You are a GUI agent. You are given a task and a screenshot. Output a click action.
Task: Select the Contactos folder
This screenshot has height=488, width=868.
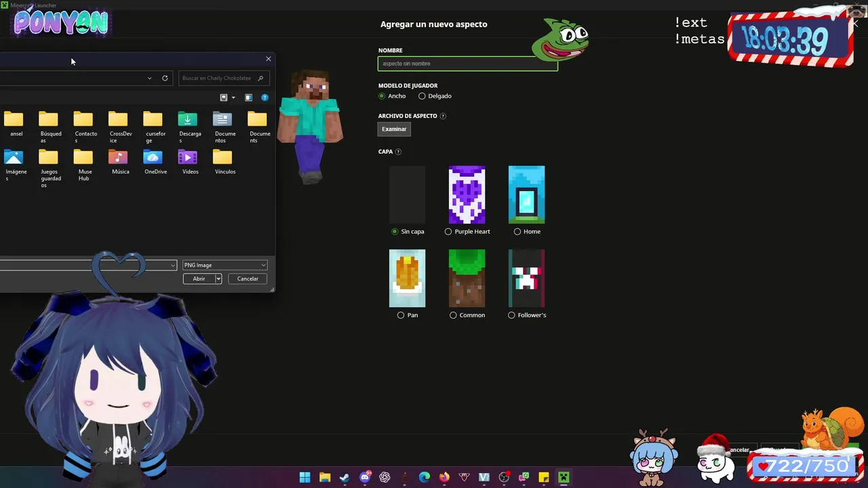pos(84,127)
